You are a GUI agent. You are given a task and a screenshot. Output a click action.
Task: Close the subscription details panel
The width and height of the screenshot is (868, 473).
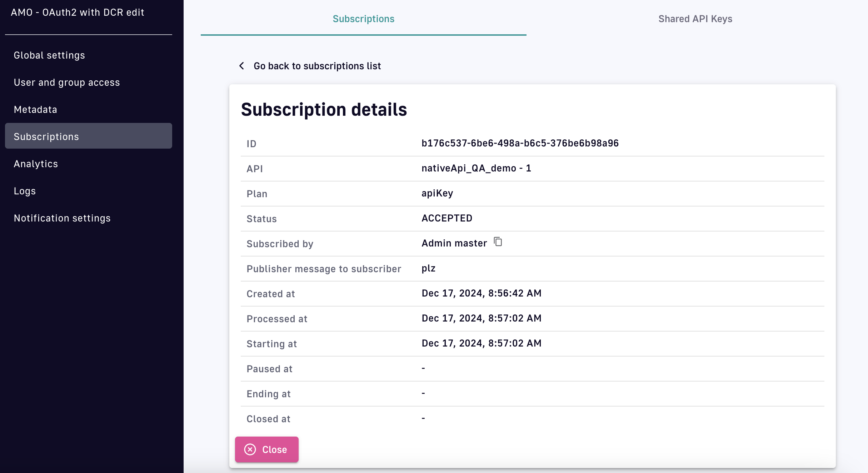(x=266, y=449)
